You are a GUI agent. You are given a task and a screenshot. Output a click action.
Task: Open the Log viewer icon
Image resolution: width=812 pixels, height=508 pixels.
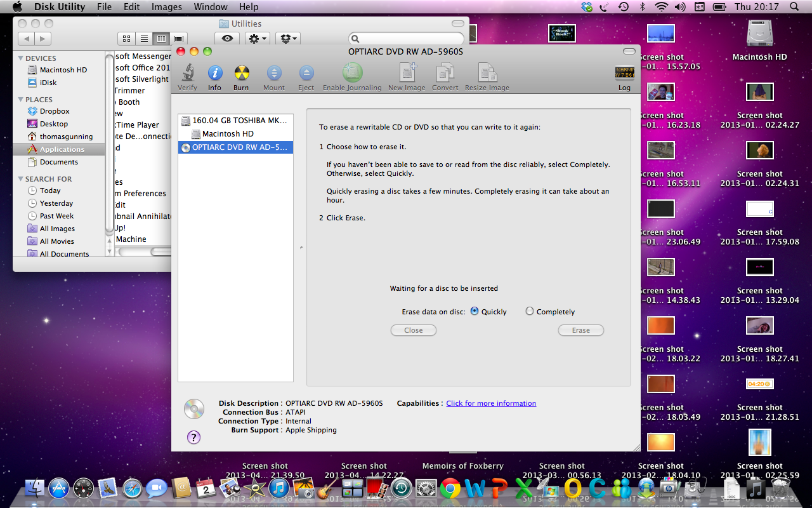[625, 72]
